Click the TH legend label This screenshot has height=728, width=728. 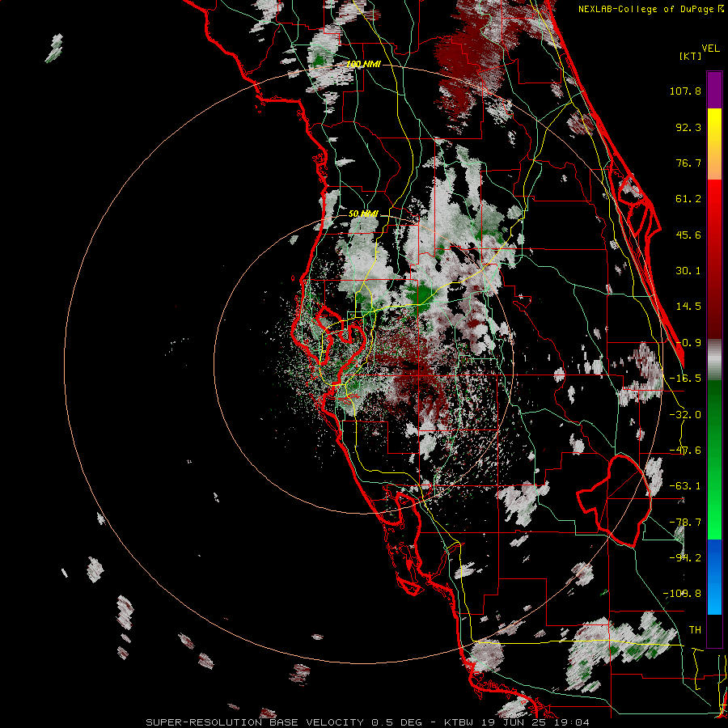(x=695, y=630)
